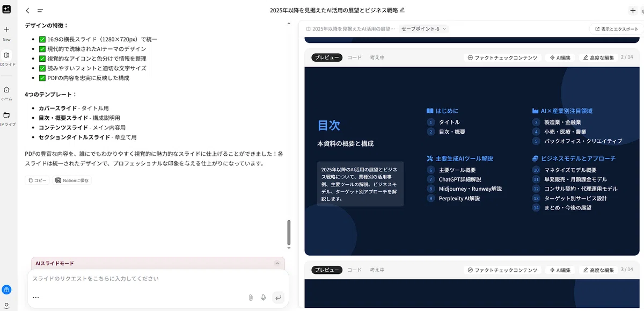Select プレビュー tab on slide 3
This screenshot has width=644, height=311.
[x=327, y=270]
